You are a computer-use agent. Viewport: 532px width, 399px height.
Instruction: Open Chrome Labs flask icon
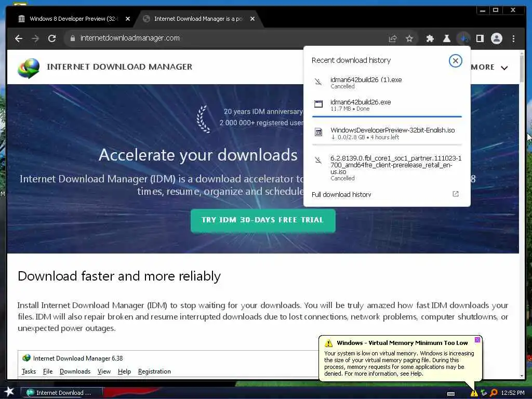(x=446, y=38)
